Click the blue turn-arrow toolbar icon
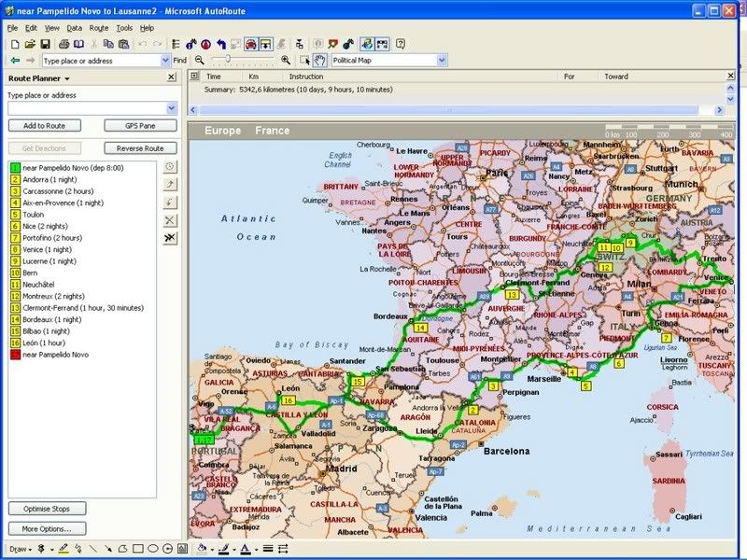 click(x=221, y=44)
